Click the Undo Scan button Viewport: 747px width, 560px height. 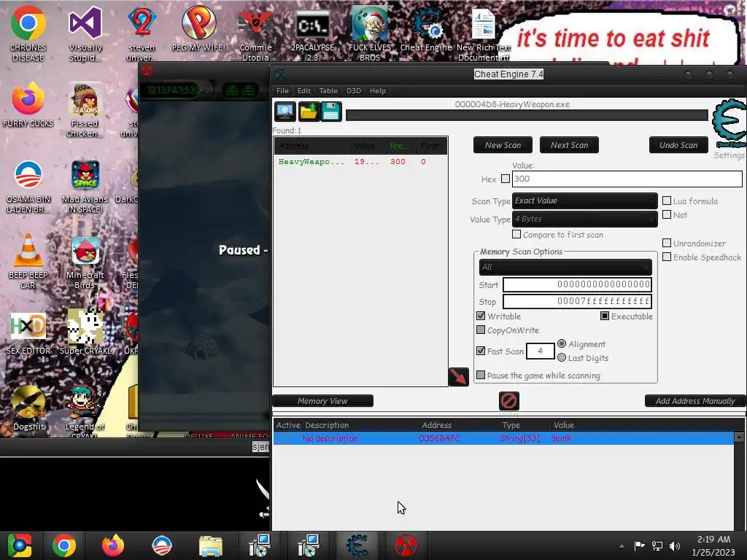pos(678,145)
